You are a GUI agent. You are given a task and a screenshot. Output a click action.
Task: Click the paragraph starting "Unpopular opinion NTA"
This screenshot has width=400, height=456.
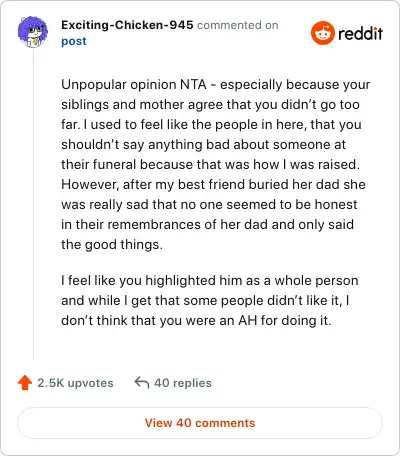[215, 164]
